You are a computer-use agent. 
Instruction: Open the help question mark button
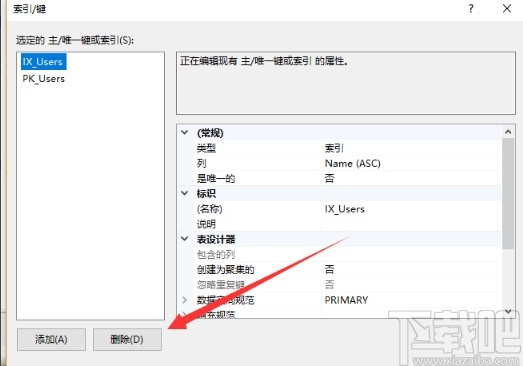pyautogui.click(x=471, y=9)
